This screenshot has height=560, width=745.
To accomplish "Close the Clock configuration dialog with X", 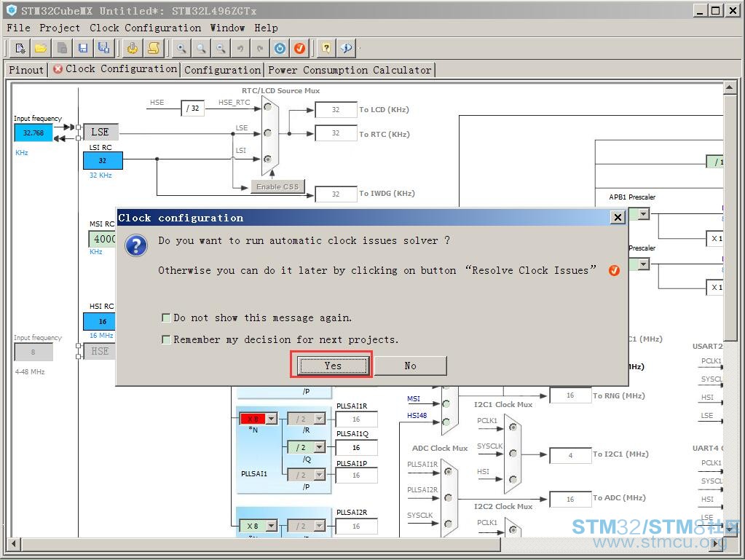I will pos(617,218).
